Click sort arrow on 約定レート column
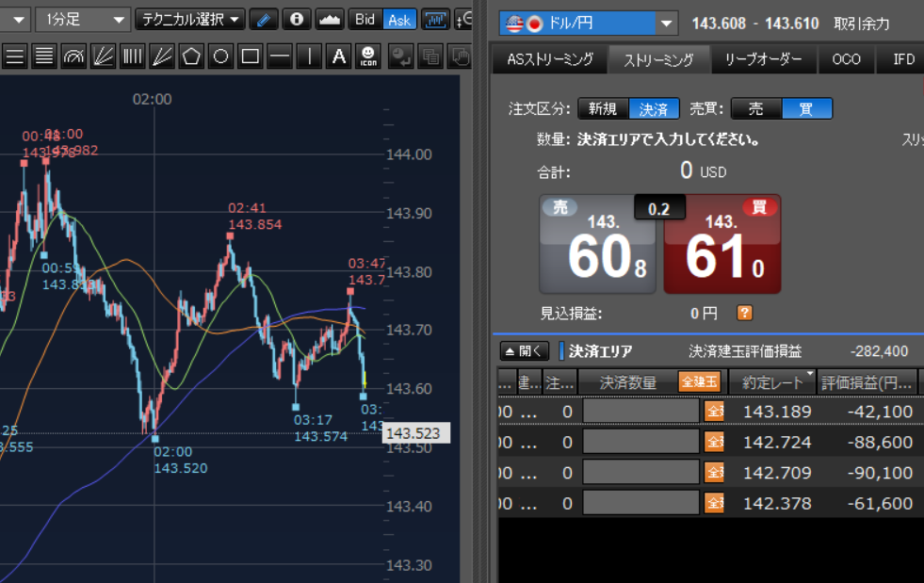The width and height of the screenshot is (924, 583). click(x=810, y=374)
